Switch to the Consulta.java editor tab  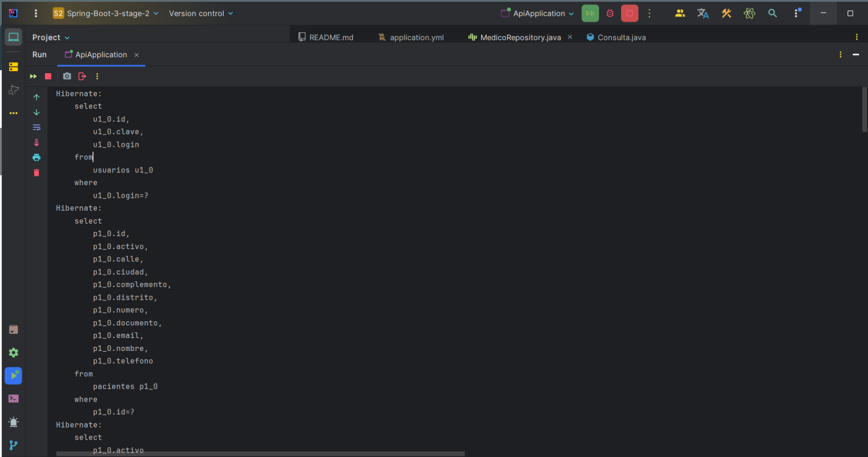tap(616, 37)
